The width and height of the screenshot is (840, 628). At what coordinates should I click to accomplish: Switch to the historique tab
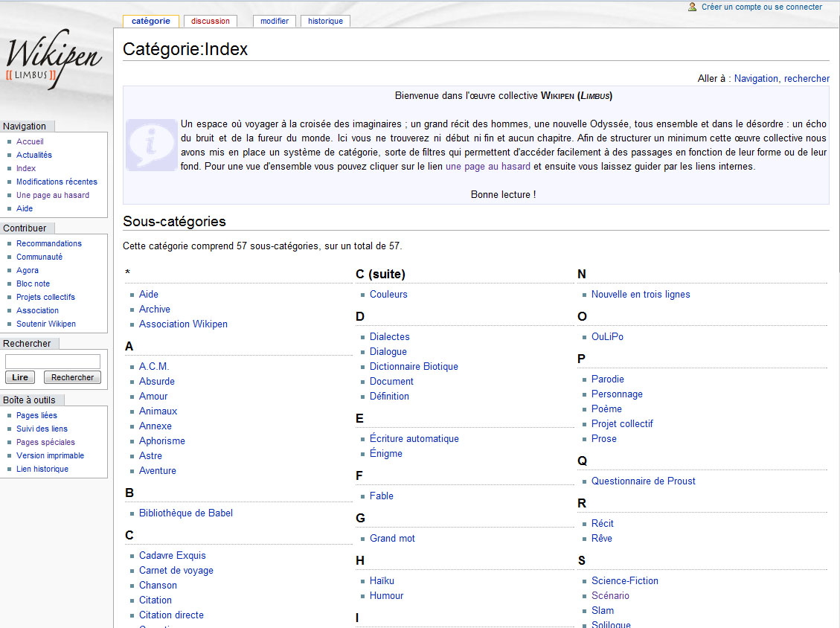[325, 21]
